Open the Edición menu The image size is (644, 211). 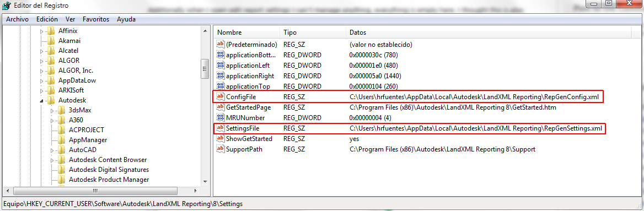[47, 19]
